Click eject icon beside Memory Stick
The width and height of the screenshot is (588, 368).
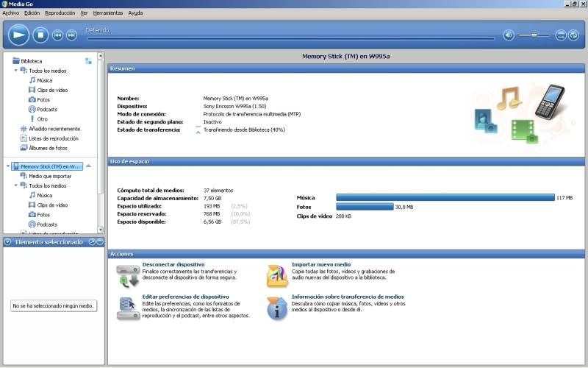click(88, 166)
